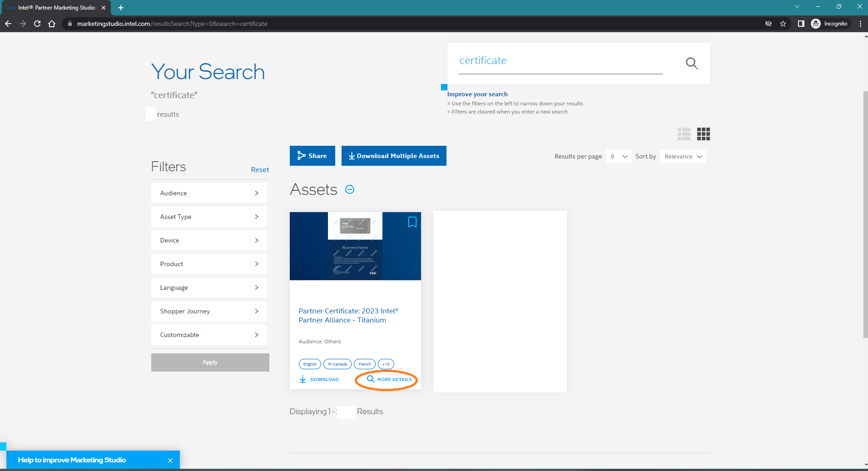Viewport: 868px width, 471px height.
Task: Download the Partner Certificate asset
Action: point(319,379)
